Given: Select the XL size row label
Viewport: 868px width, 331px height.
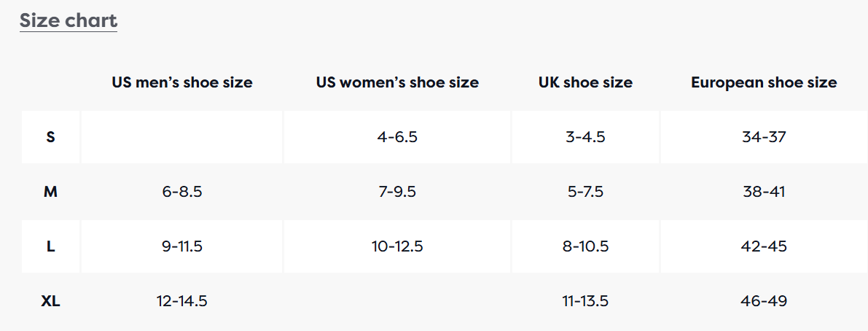Looking at the screenshot, I should (50, 302).
